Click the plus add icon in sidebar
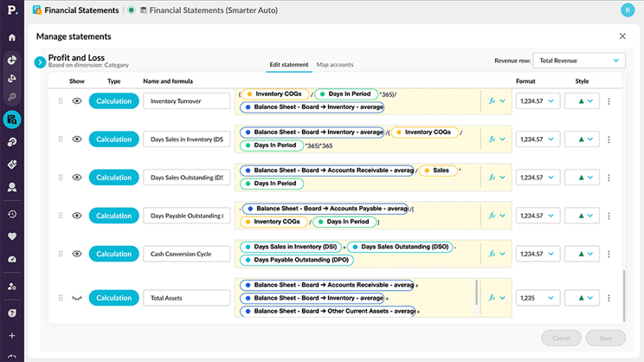Screen dimensions: 644x362 (x=12, y=336)
